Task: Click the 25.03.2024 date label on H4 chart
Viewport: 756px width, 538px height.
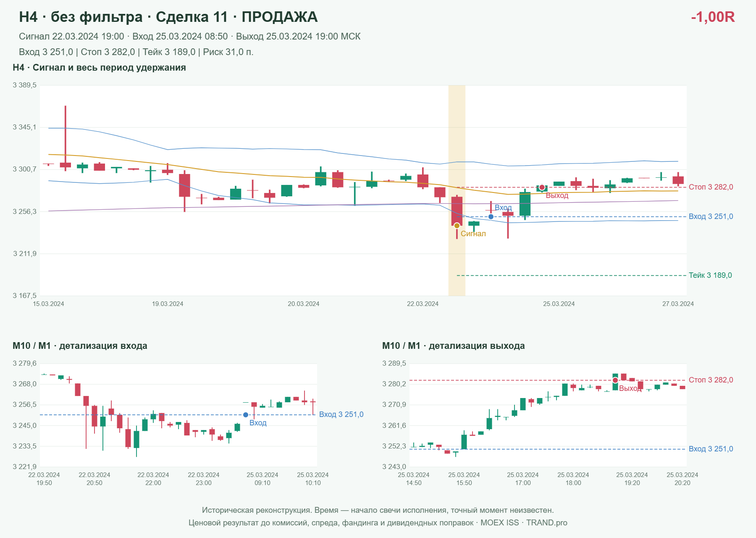Action: tap(559, 304)
